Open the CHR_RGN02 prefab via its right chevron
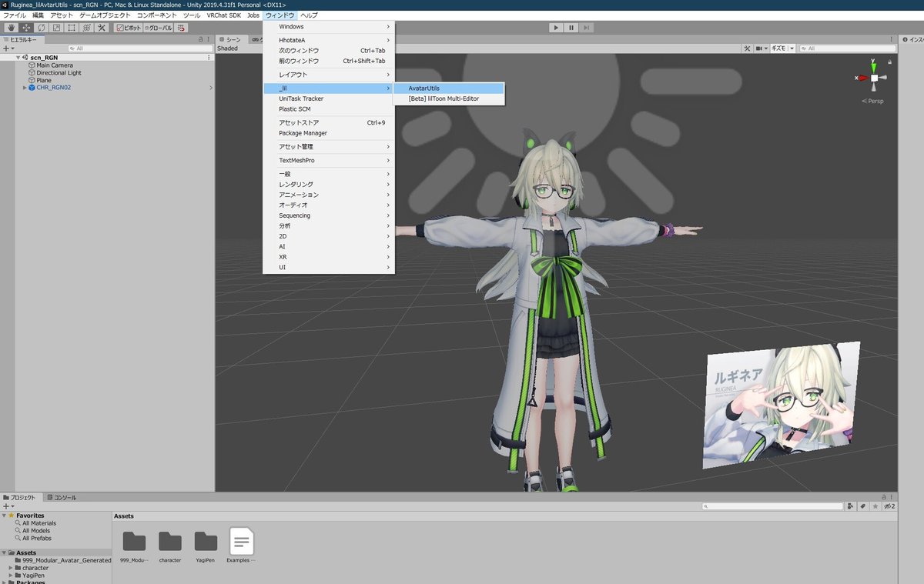The image size is (924, 584). point(210,88)
